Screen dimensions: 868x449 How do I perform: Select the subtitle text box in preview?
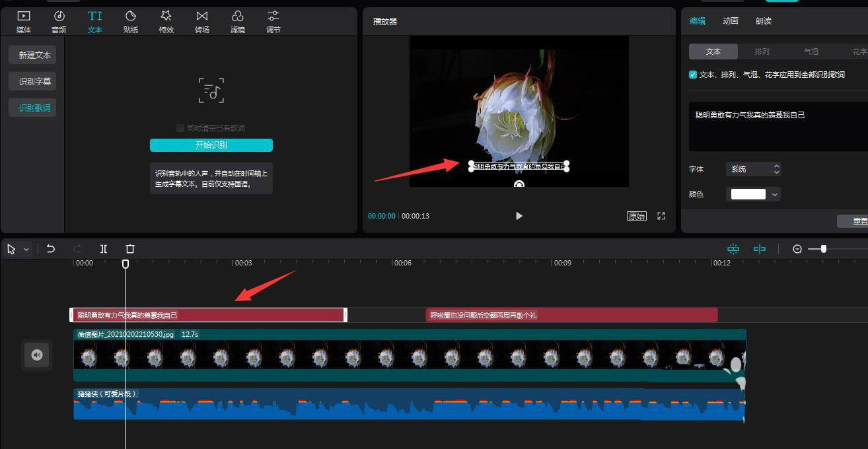519,166
